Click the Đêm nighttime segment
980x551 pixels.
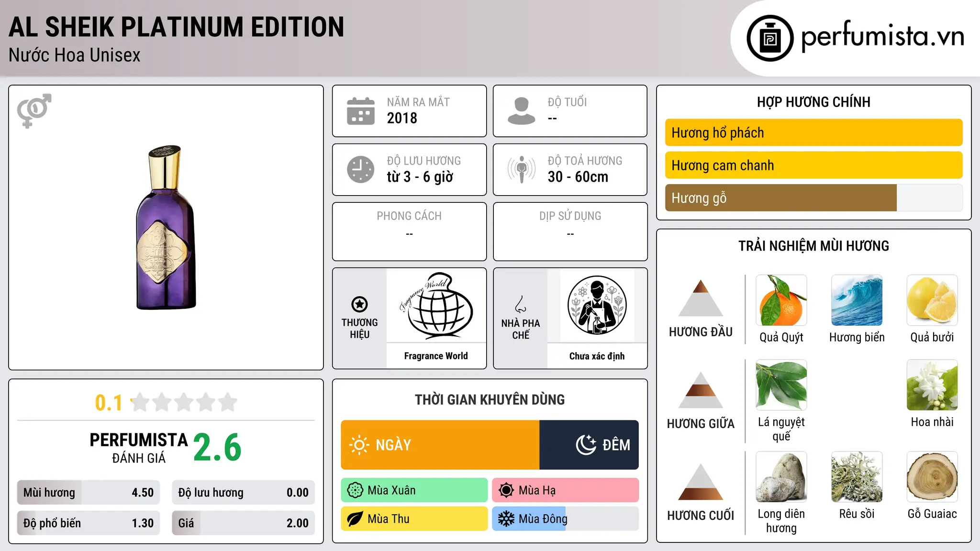(x=589, y=445)
